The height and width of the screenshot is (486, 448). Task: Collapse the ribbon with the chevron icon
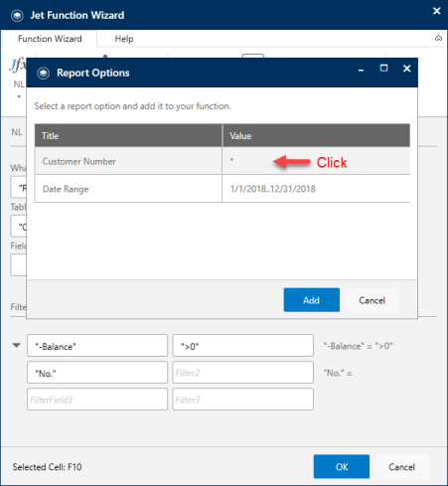click(438, 39)
